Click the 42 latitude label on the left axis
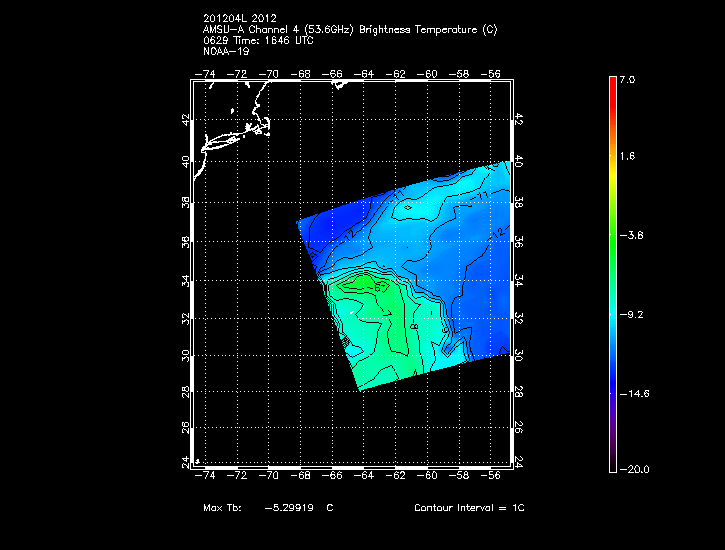 pos(185,120)
